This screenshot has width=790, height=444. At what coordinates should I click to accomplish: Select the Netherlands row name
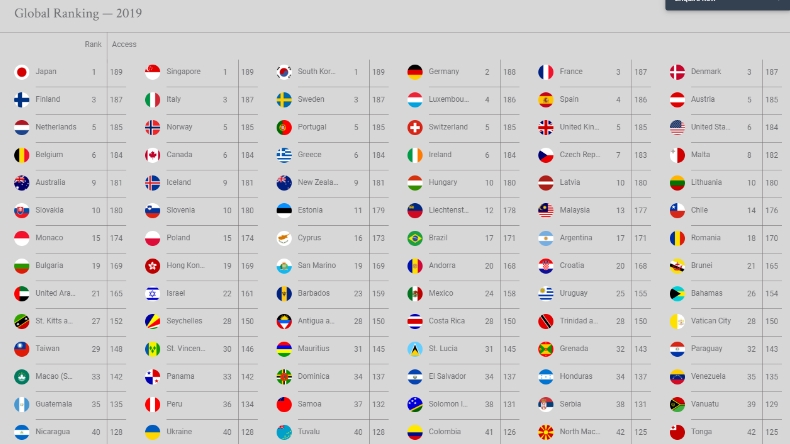(x=56, y=127)
